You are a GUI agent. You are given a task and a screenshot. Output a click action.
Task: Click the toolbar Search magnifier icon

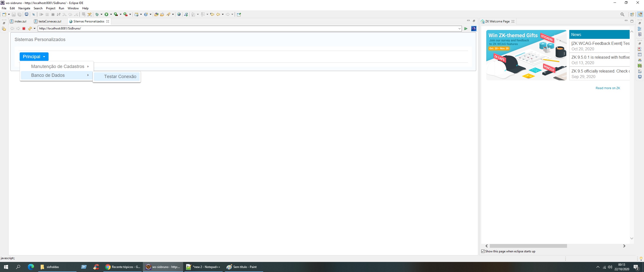pyautogui.click(x=622, y=14)
